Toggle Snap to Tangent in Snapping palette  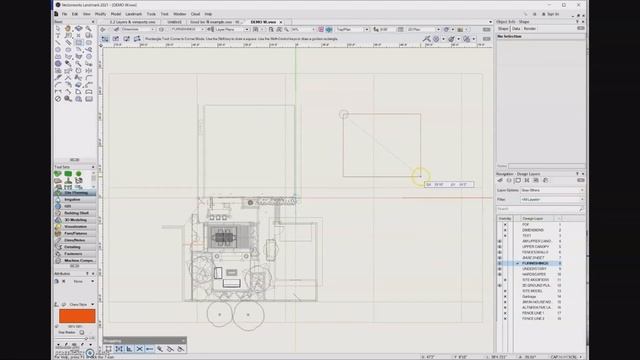pos(180,349)
